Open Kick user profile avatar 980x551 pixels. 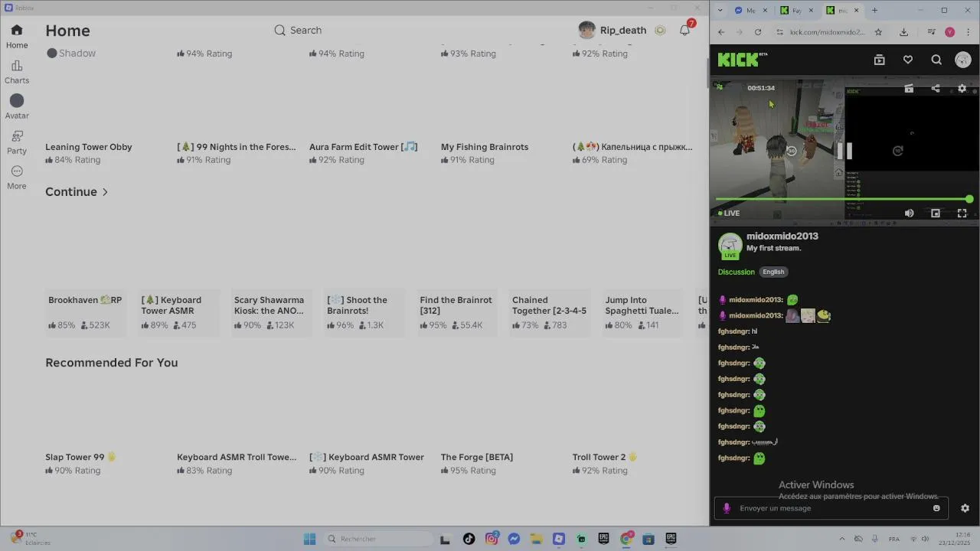pos(963,60)
